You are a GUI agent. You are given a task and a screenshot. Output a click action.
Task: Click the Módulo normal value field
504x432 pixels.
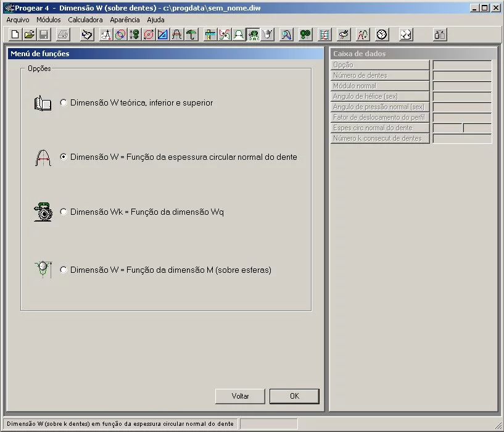462,86
